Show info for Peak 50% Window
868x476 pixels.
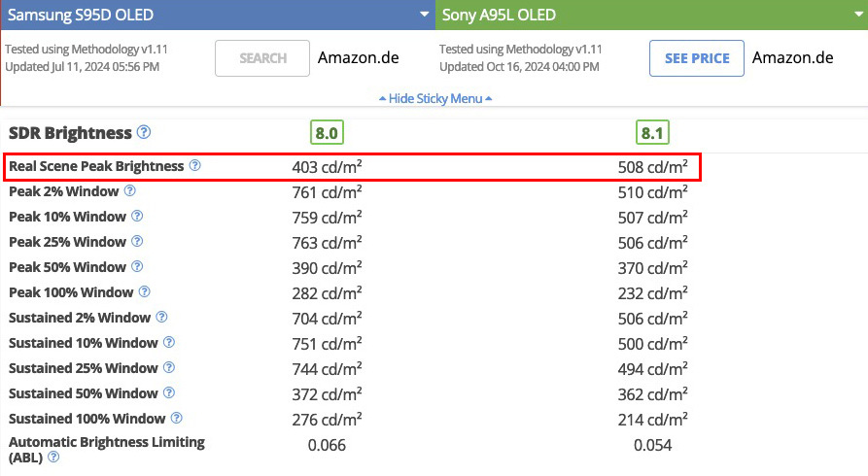pos(137,267)
